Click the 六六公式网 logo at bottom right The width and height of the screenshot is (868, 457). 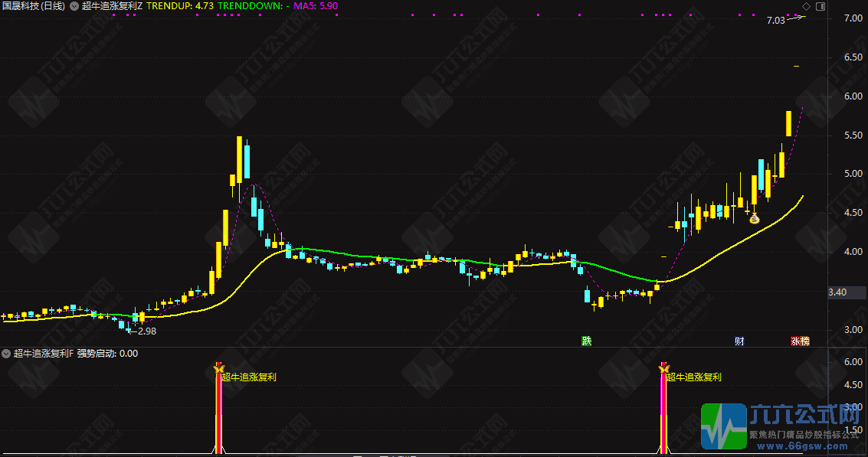tap(781, 426)
